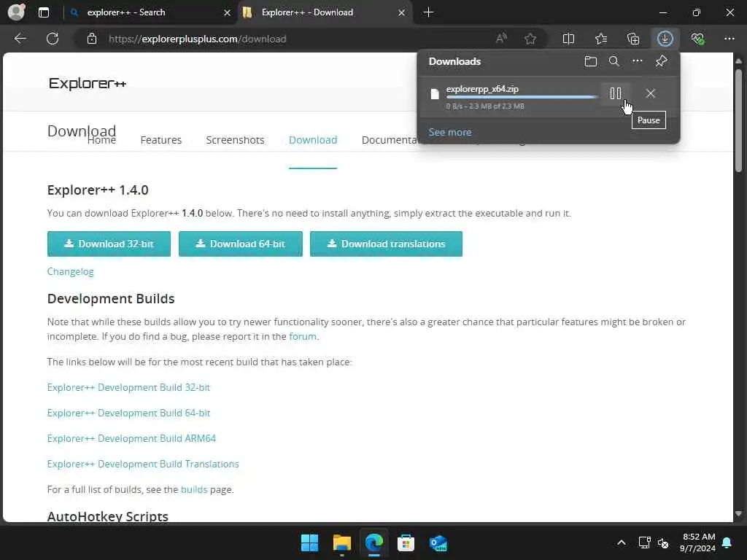Pin the Downloads panel

[661, 61]
